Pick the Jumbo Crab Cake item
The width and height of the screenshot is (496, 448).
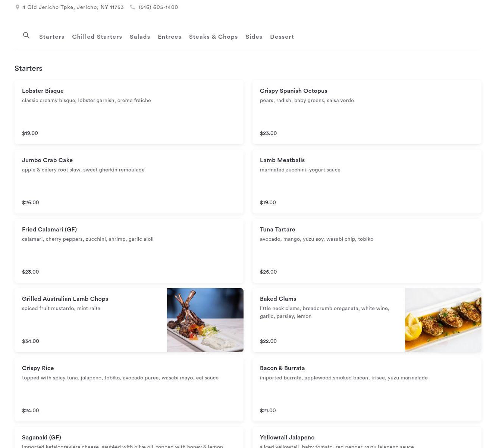click(129, 181)
